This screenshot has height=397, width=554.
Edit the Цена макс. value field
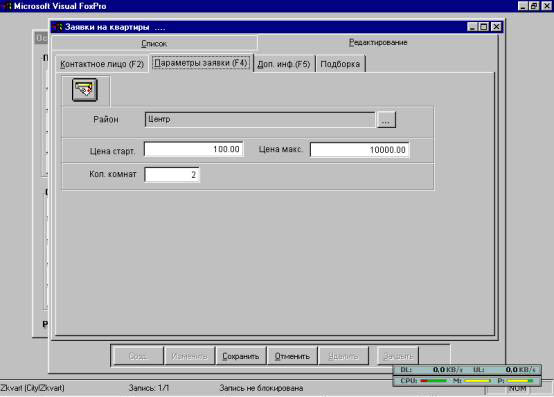(x=359, y=150)
